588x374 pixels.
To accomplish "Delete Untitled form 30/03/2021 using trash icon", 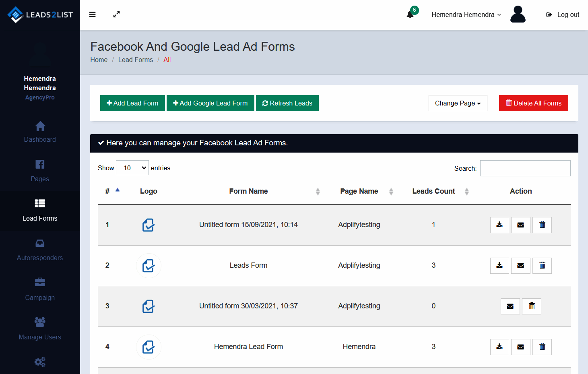I will click(531, 306).
